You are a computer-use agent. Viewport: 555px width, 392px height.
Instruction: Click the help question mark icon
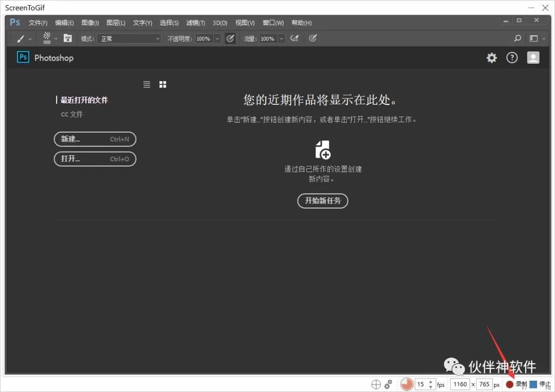point(512,58)
